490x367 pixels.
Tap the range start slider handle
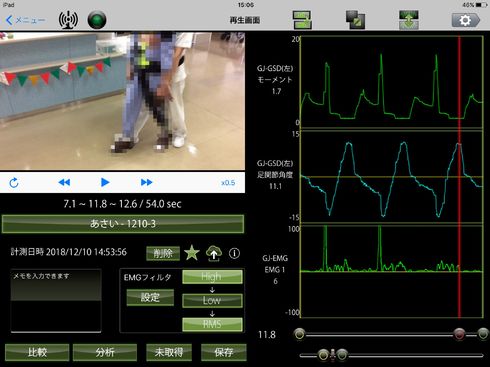coord(299,334)
